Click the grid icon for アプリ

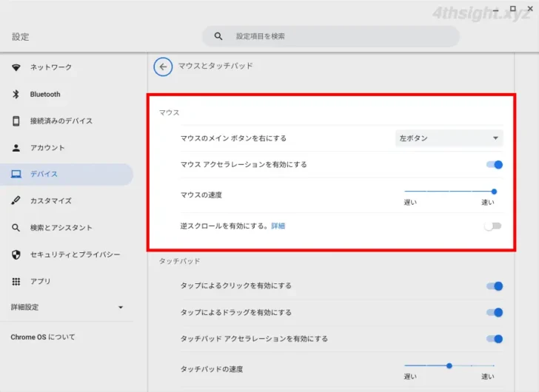16,282
